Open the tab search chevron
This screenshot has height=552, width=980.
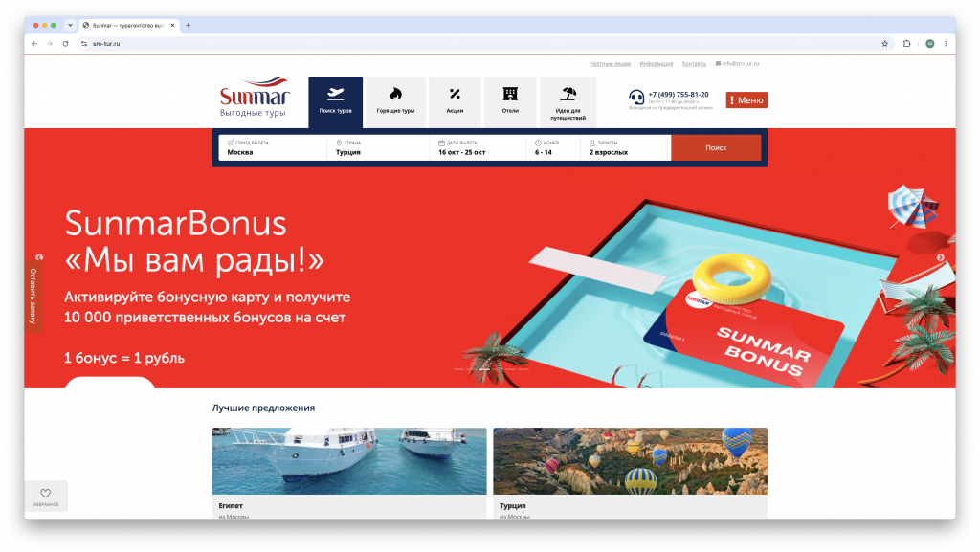click(x=70, y=26)
